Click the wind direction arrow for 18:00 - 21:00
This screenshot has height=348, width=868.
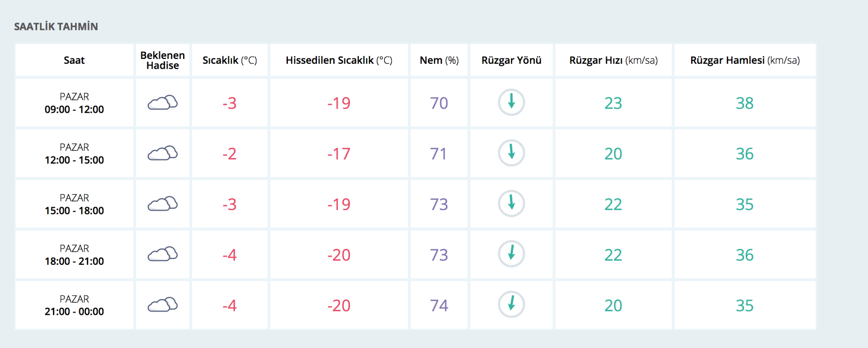pyautogui.click(x=511, y=254)
